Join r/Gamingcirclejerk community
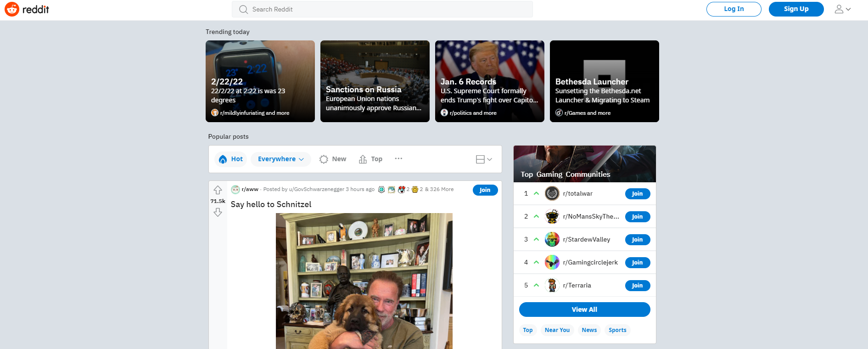The height and width of the screenshot is (349, 868). (x=638, y=263)
